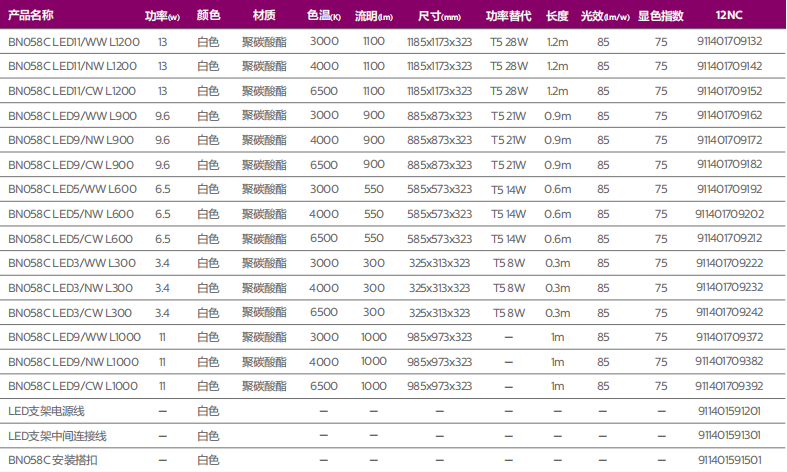
Task: Select product name BN058C LED3/WW L300
Action: point(72,263)
